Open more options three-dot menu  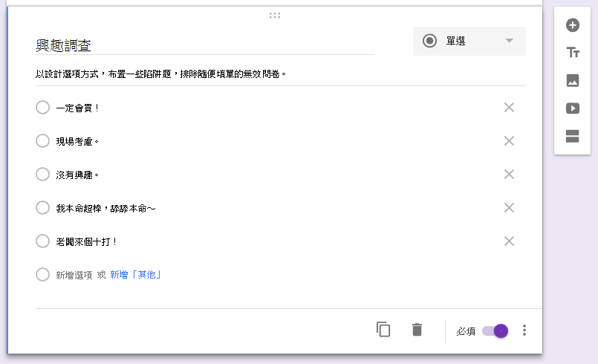tap(524, 330)
